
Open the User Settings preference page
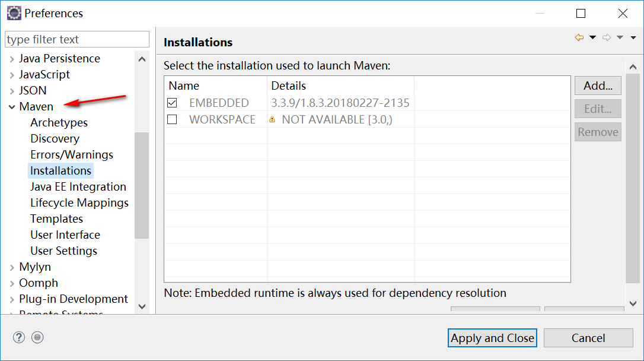[63, 251]
